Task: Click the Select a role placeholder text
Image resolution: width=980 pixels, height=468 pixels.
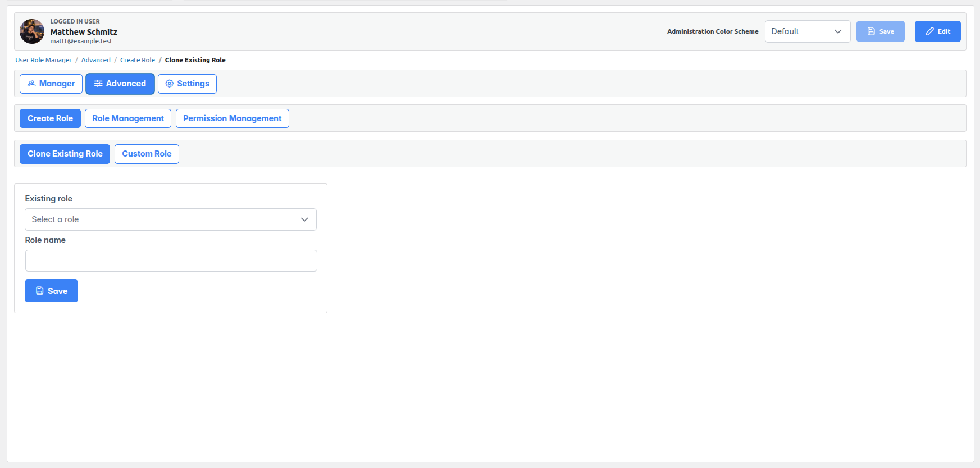Action: [x=55, y=219]
